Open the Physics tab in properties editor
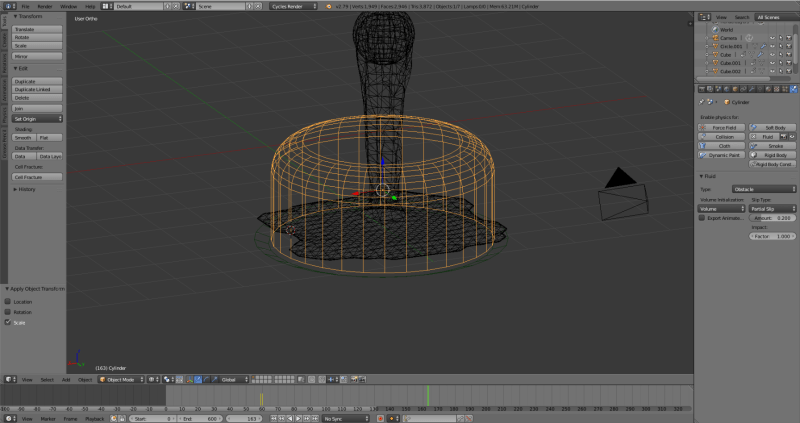The image size is (800, 423). (793, 89)
